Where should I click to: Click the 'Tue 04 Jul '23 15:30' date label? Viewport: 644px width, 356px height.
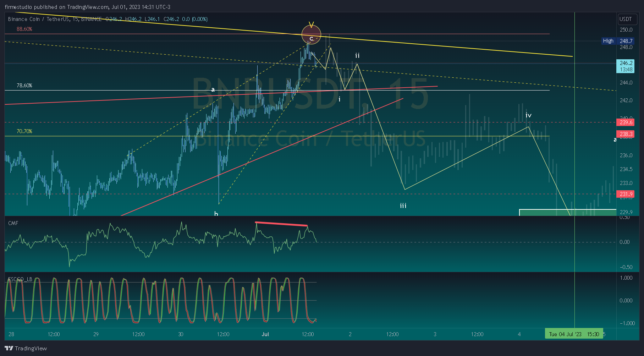[x=574, y=334]
